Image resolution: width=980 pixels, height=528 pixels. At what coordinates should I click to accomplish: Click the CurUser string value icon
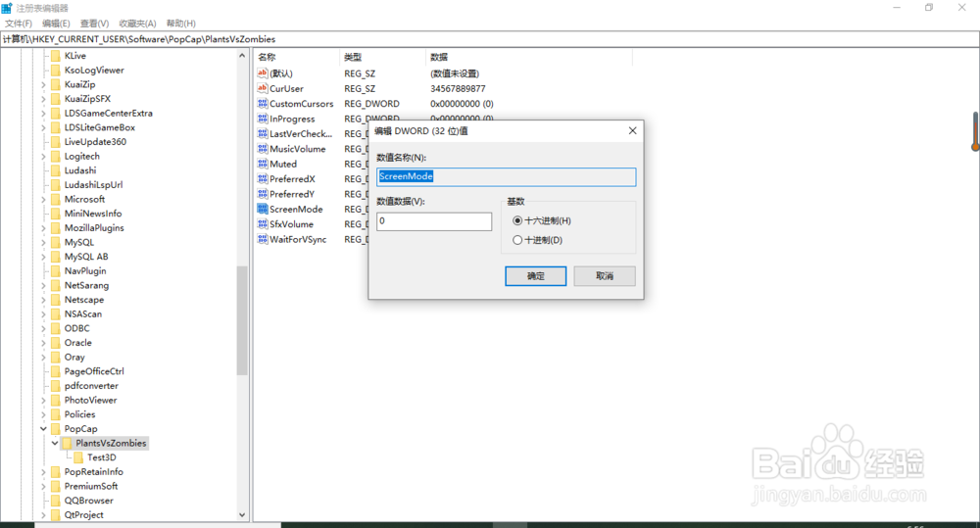(x=263, y=88)
